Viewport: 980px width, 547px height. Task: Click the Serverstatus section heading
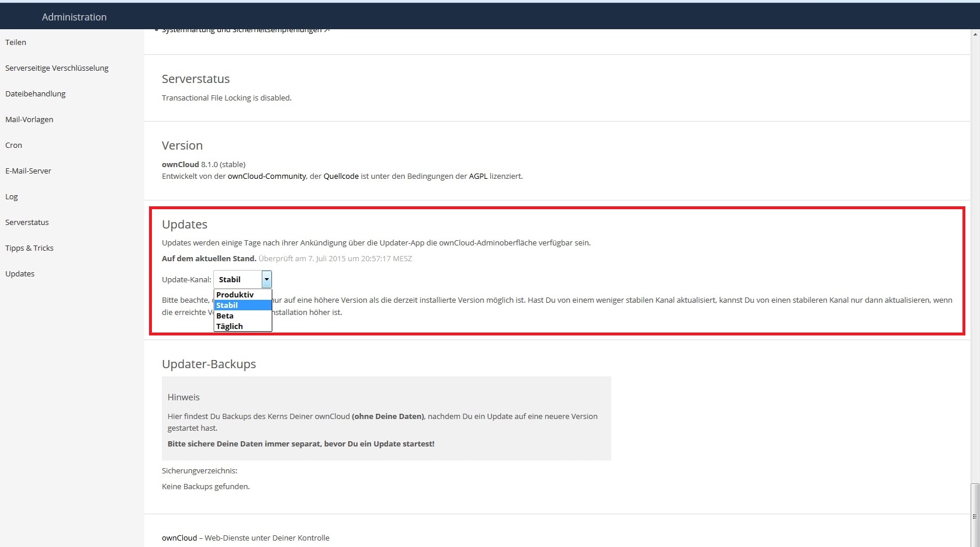pyautogui.click(x=196, y=79)
